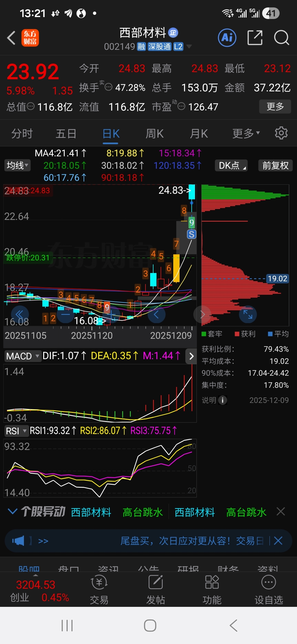This screenshot has width=297, height=644.
Task: Open the 更多 period dropdown
Action: 246,133
